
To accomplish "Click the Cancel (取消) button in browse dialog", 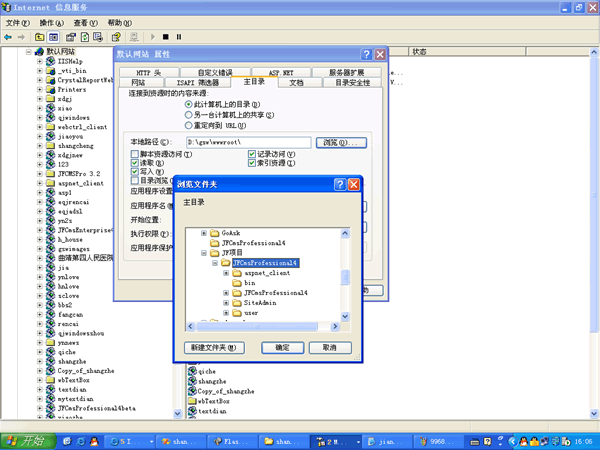I will click(330, 347).
